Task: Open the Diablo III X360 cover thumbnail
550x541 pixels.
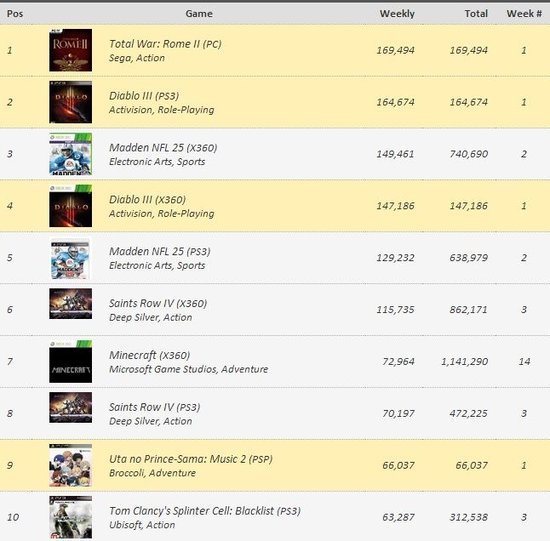Action: pyautogui.click(x=71, y=206)
